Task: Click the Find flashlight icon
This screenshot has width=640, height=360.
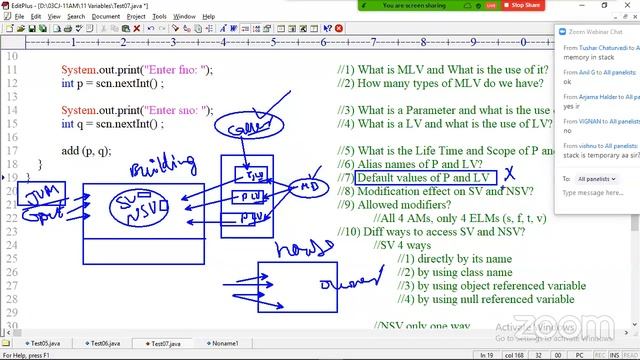Action: point(176,29)
